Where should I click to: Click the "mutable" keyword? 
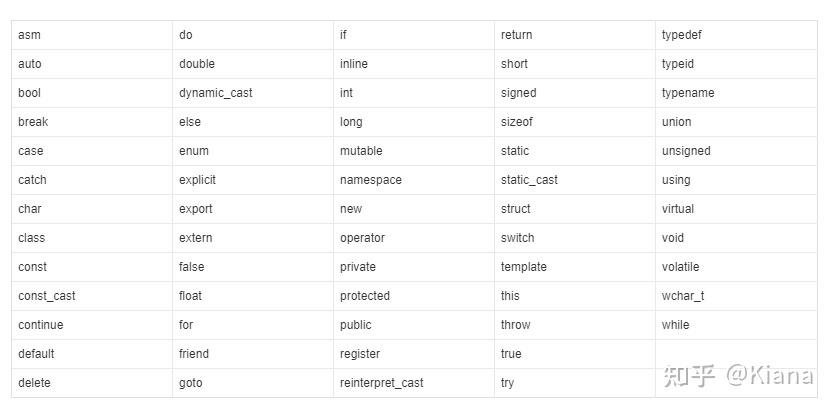(361, 151)
